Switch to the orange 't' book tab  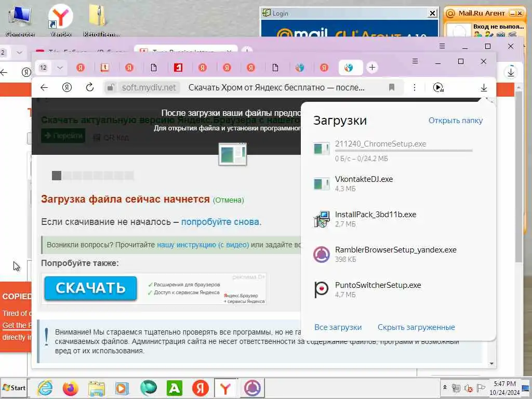click(104, 68)
